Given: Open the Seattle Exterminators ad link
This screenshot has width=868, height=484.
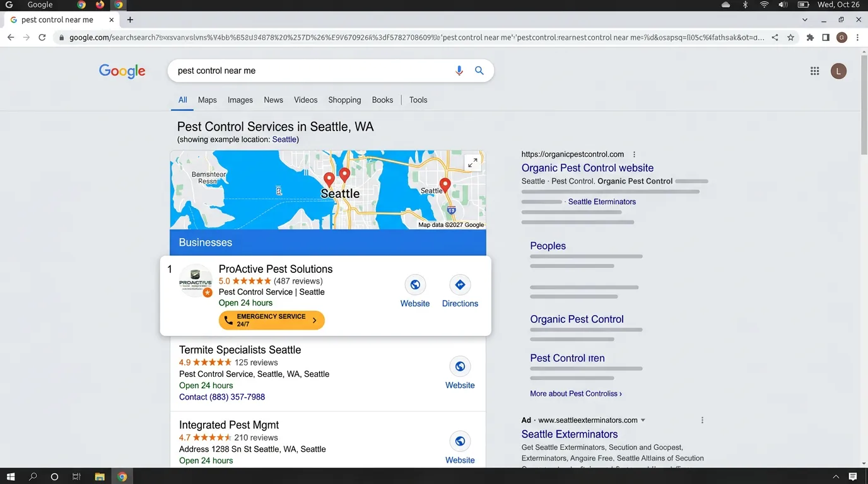Looking at the screenshot, I should [x=570, y=434].
